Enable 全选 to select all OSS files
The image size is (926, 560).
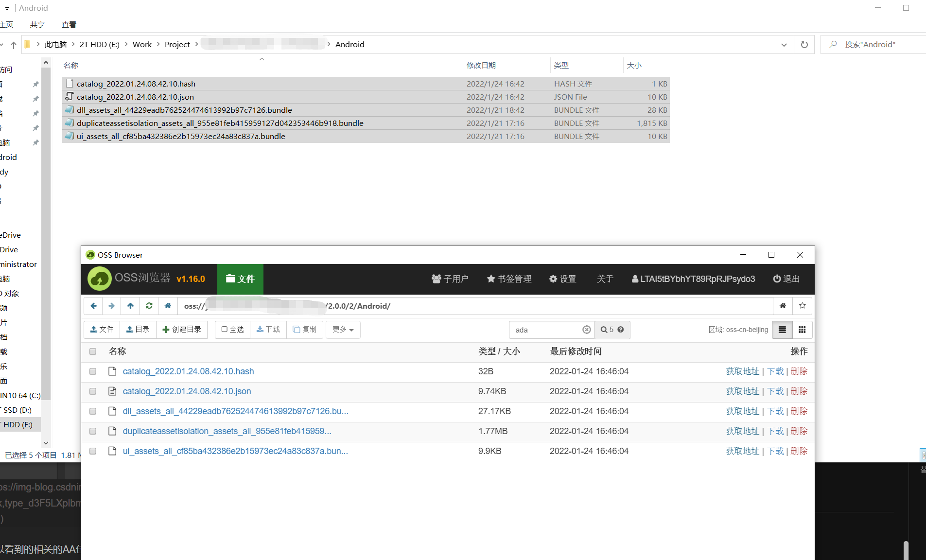(x=232, y=330)
